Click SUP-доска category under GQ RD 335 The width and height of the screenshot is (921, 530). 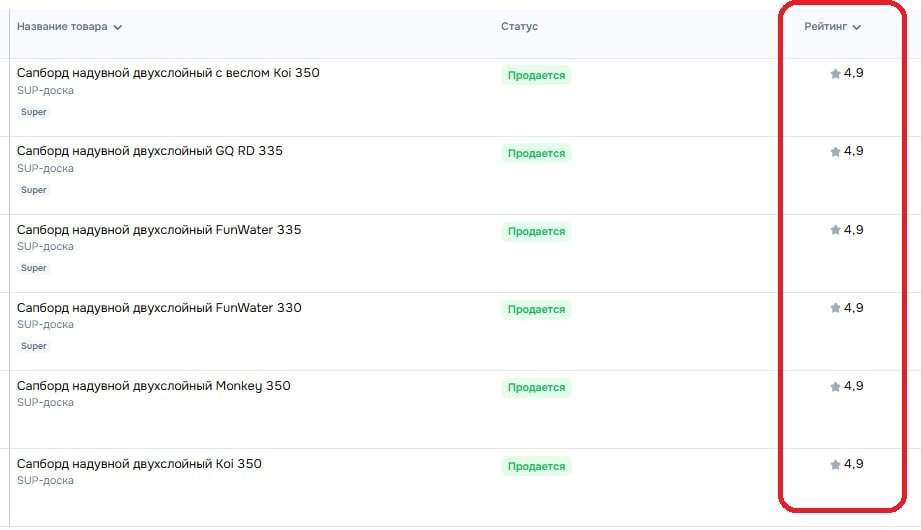tap(45, 168)
